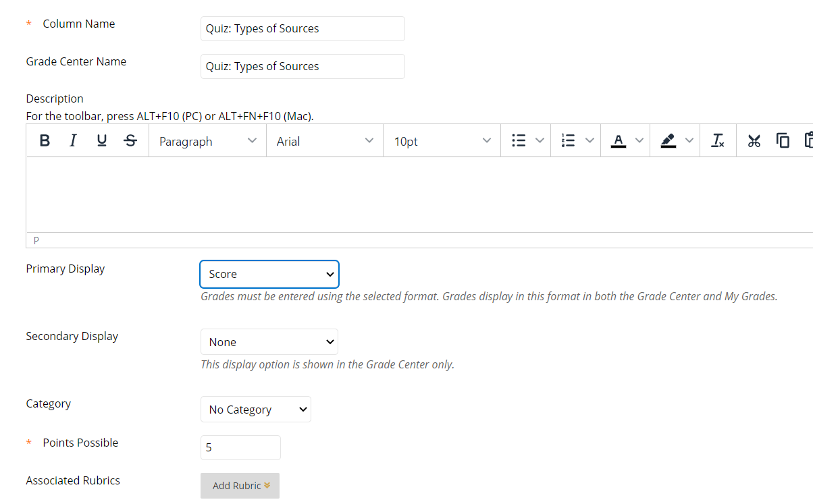Toggle bold formatting in description toolbar
The image size is (813, 504).
pyautogui.click(x=45, y=140)
